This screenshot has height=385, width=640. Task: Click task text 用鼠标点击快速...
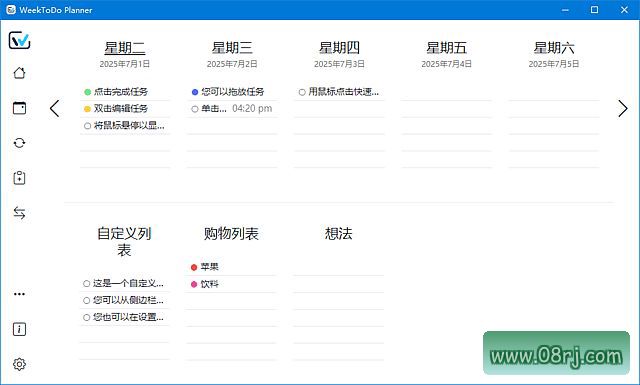click(x=344, y=92)
